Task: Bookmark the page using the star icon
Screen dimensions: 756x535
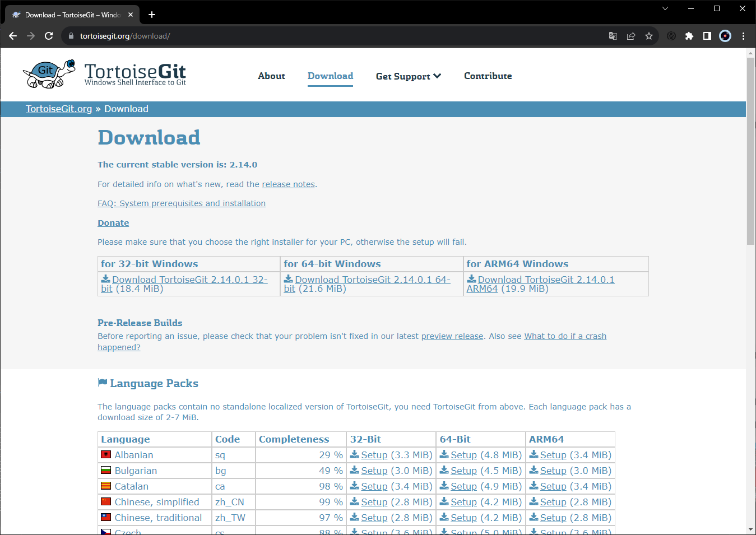Action: [x=648, y=35]
